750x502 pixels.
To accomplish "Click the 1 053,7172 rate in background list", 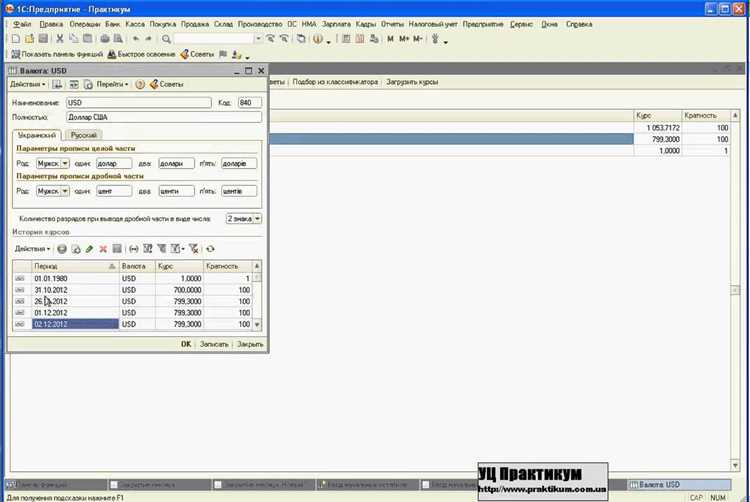I will pyautogui.click(x=658, y=128).
